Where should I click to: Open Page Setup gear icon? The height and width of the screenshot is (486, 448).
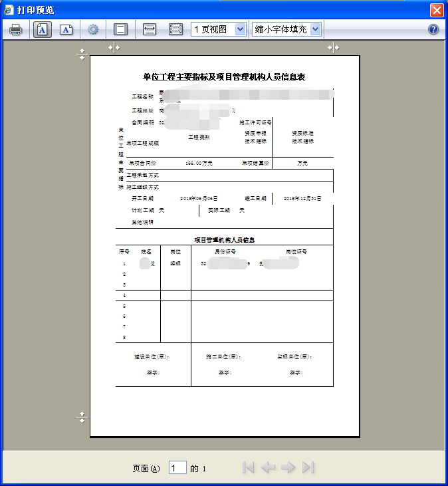click(x=93, y=29)
